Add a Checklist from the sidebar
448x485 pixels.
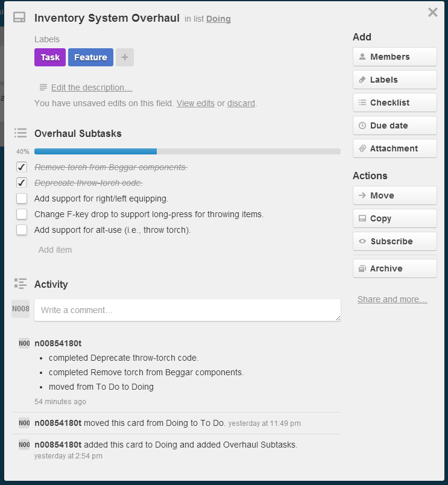pos(394,103)
